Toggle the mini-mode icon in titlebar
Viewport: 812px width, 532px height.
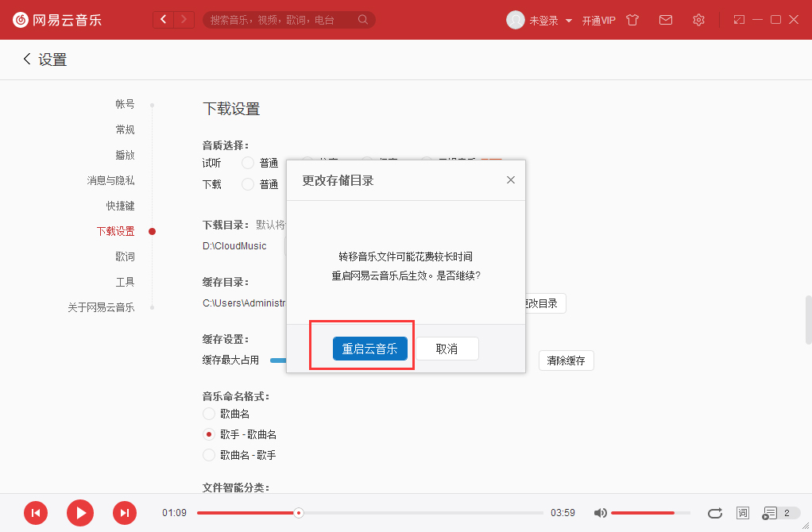click(x=738, y=20)
